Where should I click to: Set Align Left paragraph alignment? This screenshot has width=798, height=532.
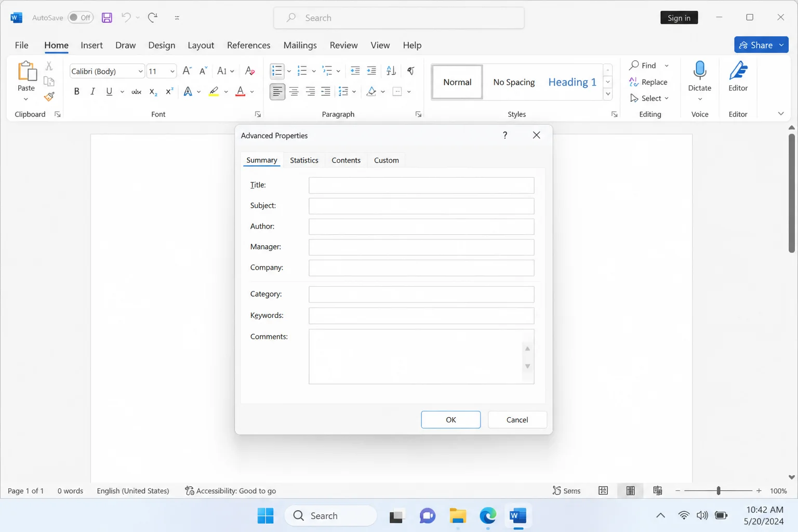coord(277,92)
